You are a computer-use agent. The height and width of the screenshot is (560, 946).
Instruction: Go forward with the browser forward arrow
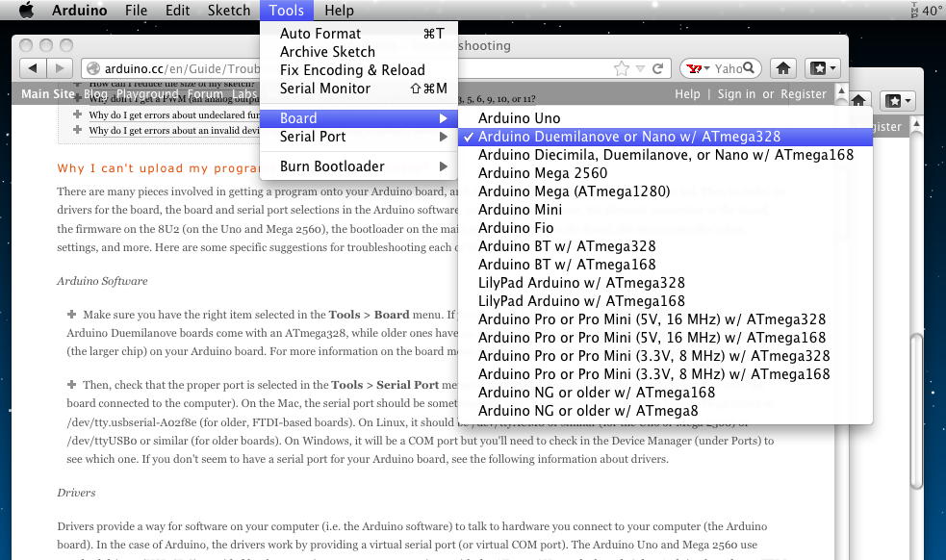point(59,68)
